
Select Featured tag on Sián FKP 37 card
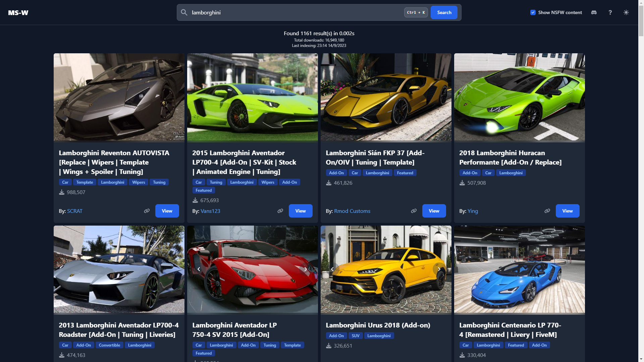coord(405,173)
